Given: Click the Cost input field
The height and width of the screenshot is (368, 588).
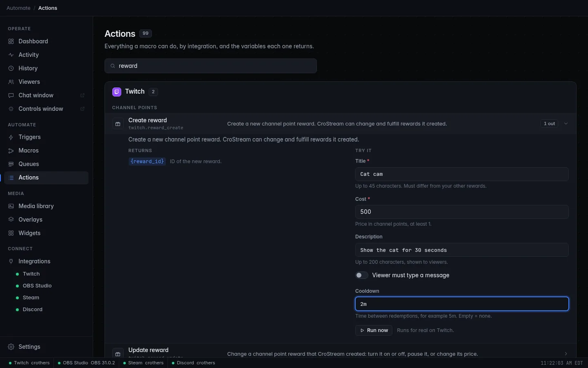Looking at the screenshot, I should pyautogui.click(x=462, y=212).
